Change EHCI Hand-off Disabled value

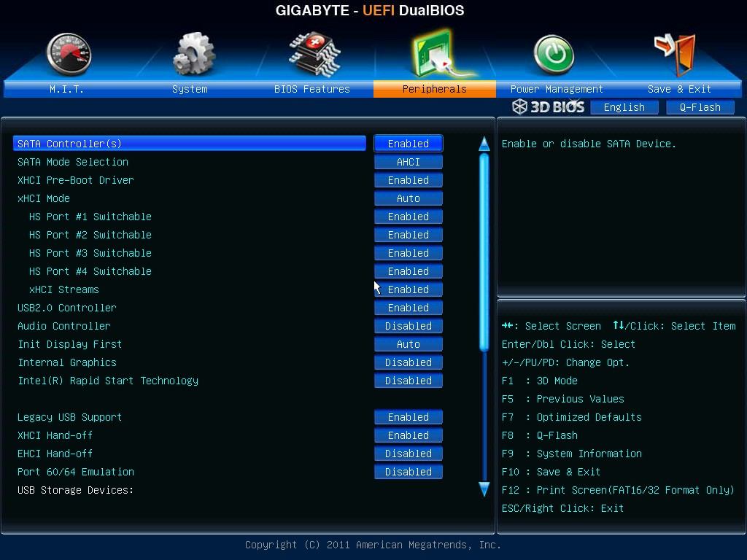409,454
